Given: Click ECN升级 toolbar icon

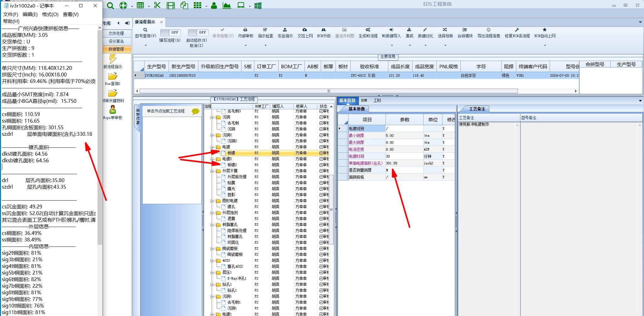Looking at the screenshot, I should pyautogui.click(x=324, y=33).
